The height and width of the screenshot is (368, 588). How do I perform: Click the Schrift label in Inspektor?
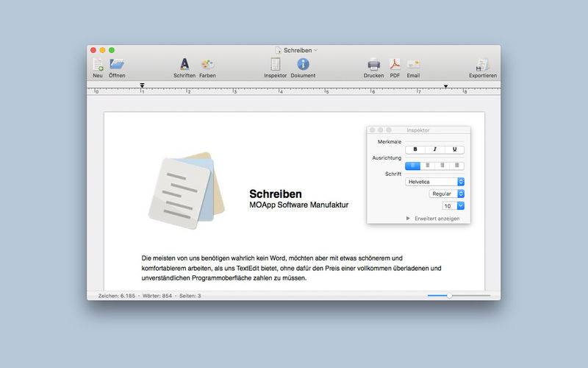tap(393, 174)
